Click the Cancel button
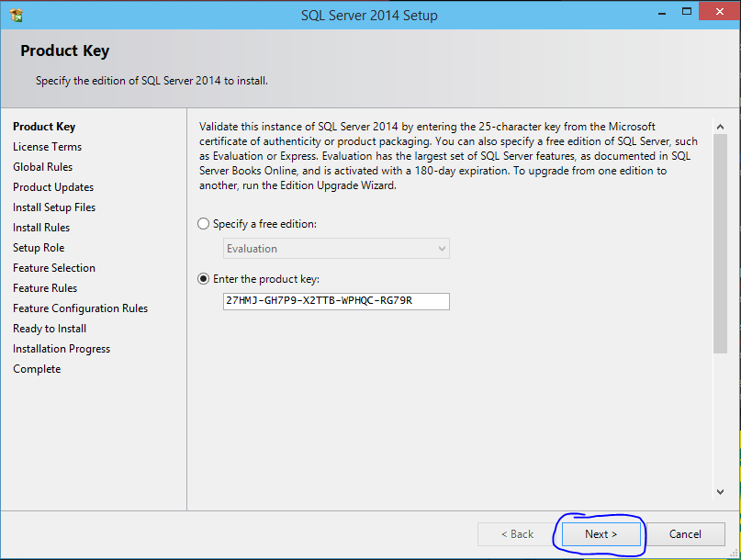741x560 pixels. pyautogui.click(x=685, y=534)
